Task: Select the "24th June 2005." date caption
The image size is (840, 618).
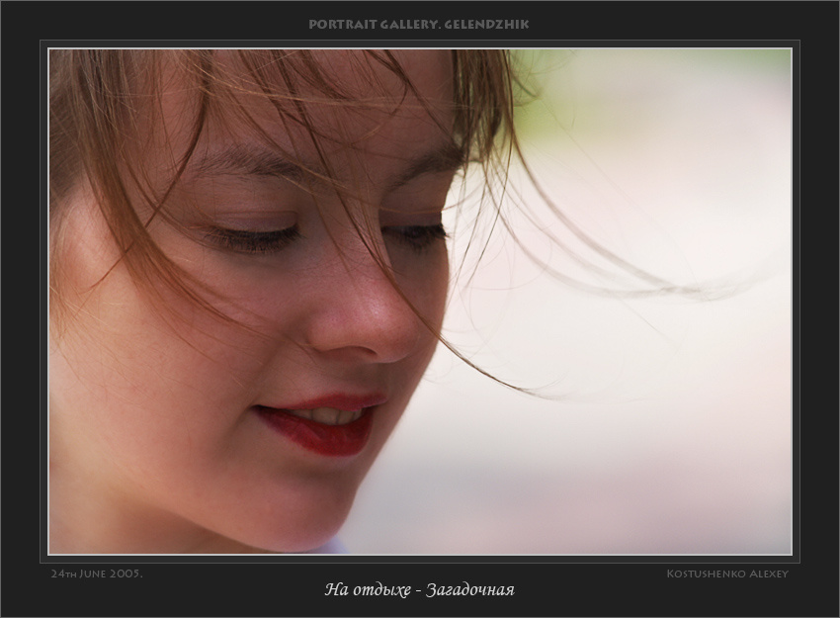Action: pyautogui.click(x=97, y=574)
